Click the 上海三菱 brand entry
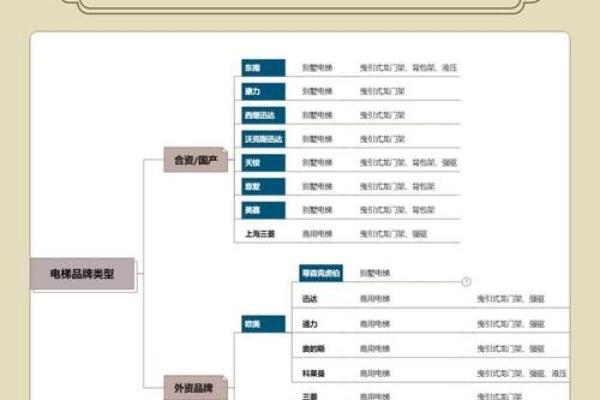 click(x=260, y=234)
